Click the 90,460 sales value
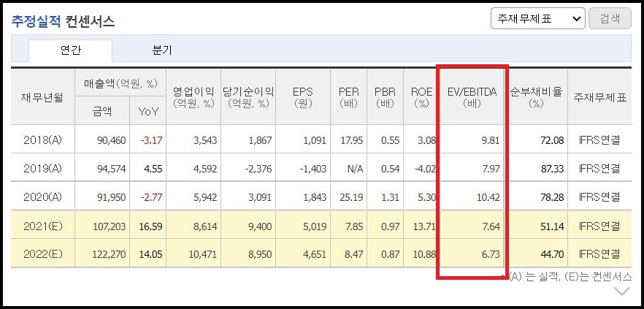This screenshot has width=644, height=309. 112,140
